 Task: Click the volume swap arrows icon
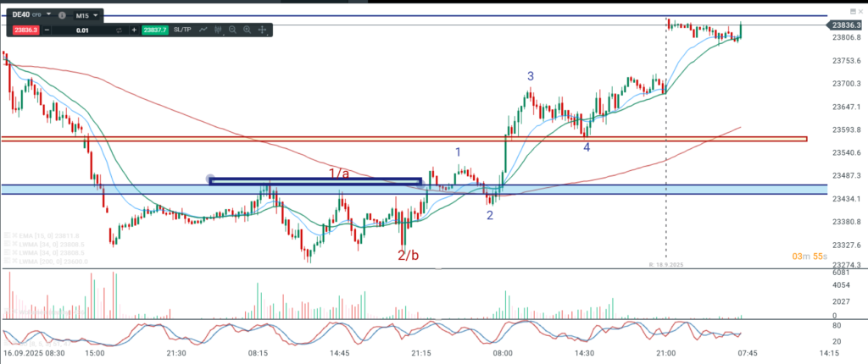pos(120,30)
